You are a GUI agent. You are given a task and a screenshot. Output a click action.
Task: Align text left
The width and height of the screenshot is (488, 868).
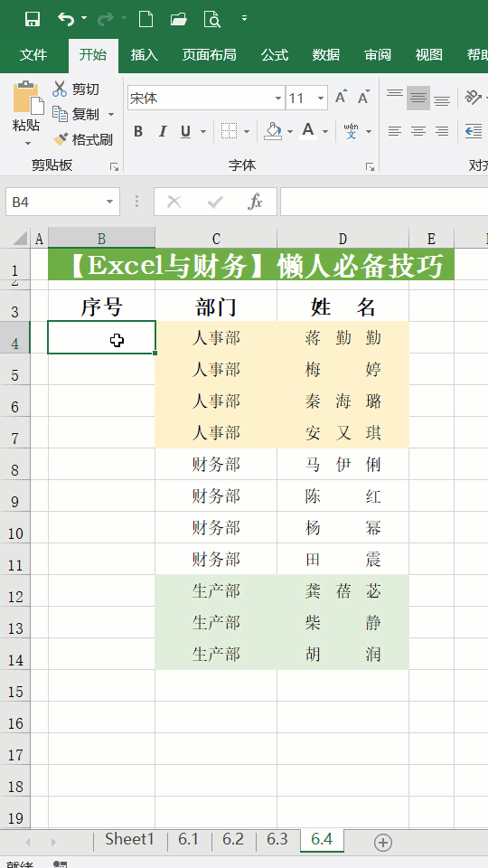pos(395,131)
